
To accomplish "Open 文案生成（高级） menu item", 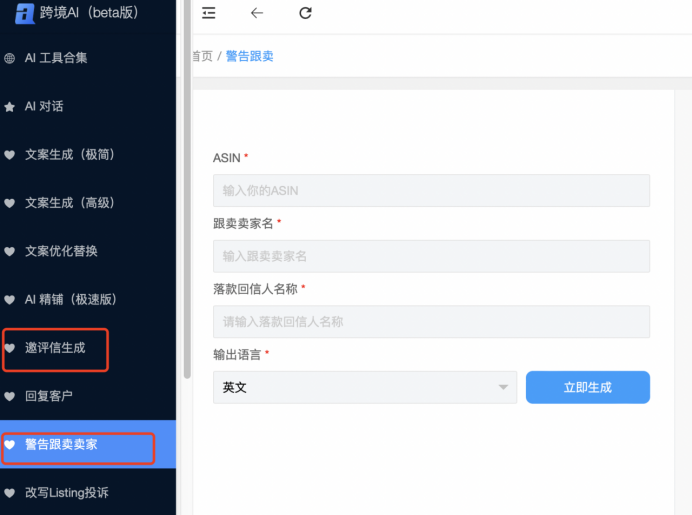I will click(x=69, y=203).
